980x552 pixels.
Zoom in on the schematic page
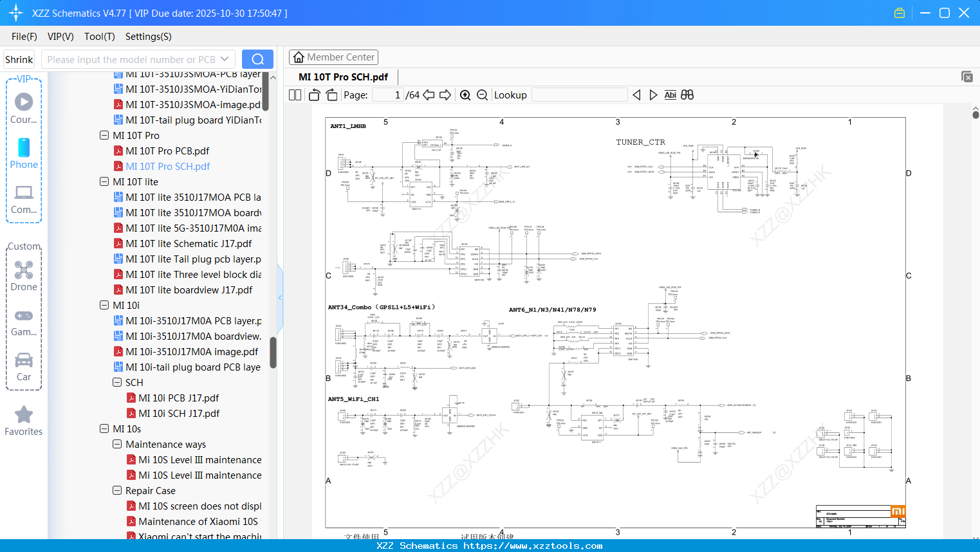click(465, 95)
